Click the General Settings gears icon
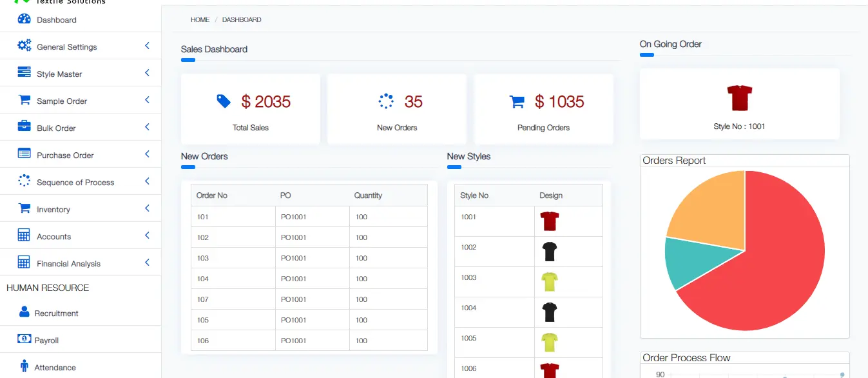868x378 pixels. click(x=24, y=46)
